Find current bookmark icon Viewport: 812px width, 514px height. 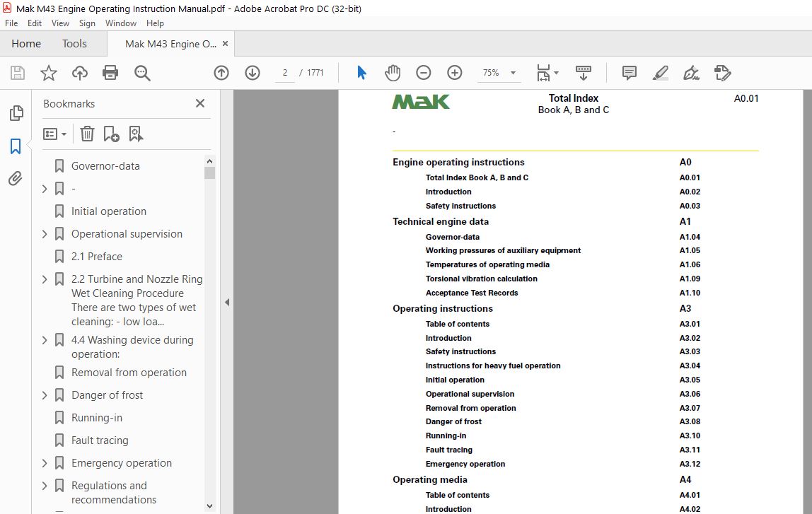click(x=136, y=134)
